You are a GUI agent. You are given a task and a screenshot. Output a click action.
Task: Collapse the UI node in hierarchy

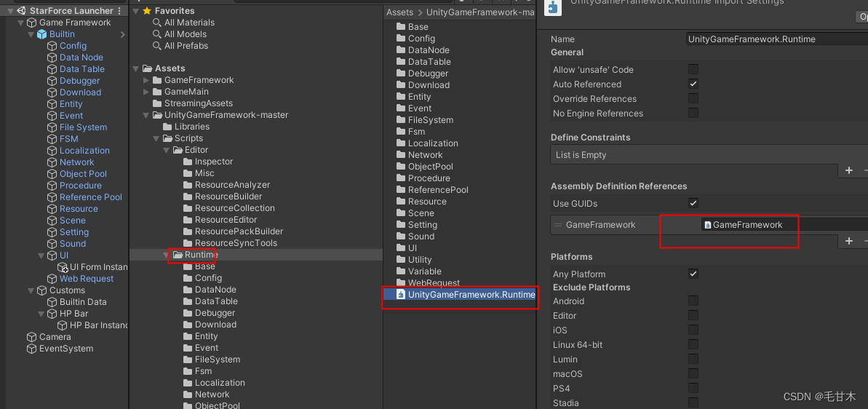[x=41, y=255]
